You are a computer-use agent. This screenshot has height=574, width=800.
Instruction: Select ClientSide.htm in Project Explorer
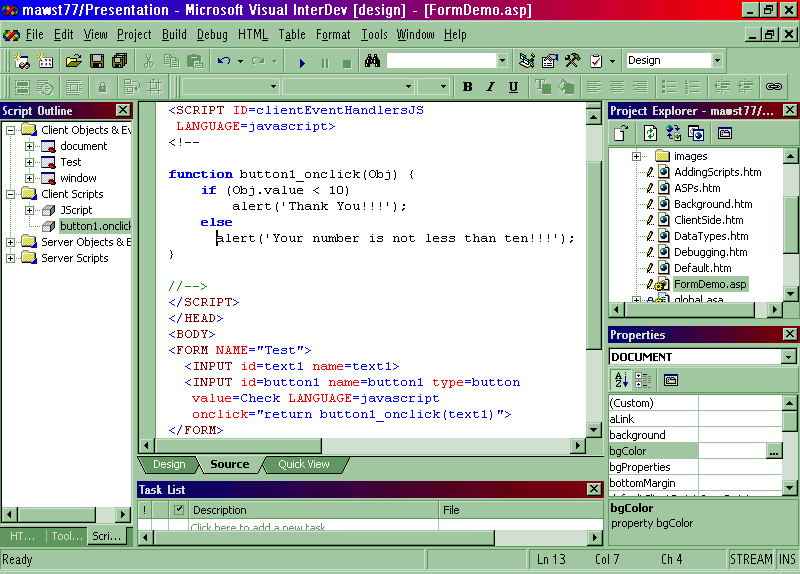[708, 220]
